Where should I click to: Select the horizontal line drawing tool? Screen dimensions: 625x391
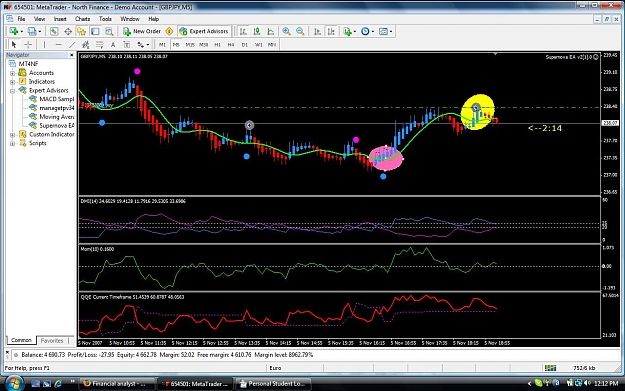coord(58,44)
